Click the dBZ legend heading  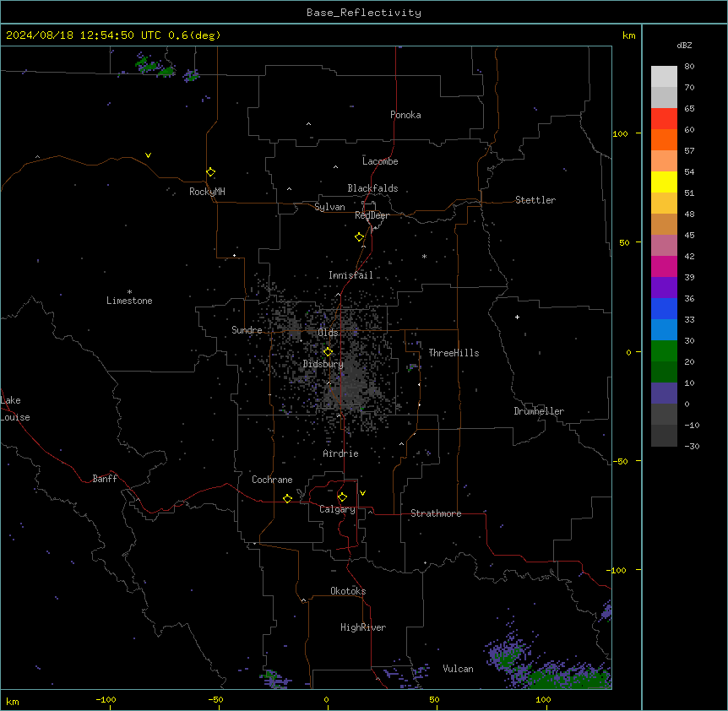(x=684, y=45)
